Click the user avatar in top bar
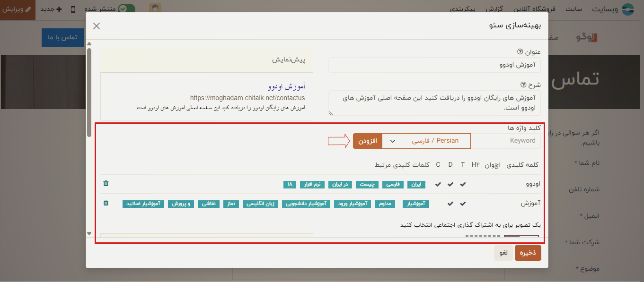The height and width of the screenshot is (282, 644). pos(155,9)
